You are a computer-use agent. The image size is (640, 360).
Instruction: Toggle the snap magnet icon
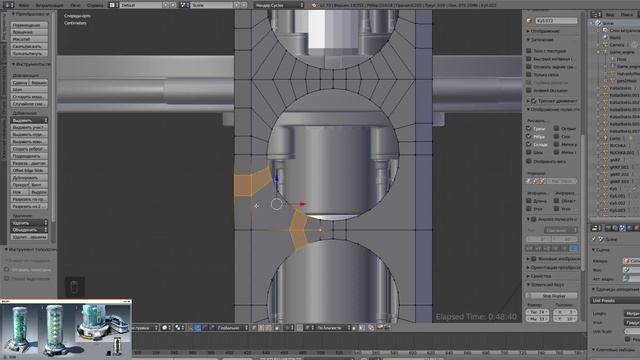point(300,328)
